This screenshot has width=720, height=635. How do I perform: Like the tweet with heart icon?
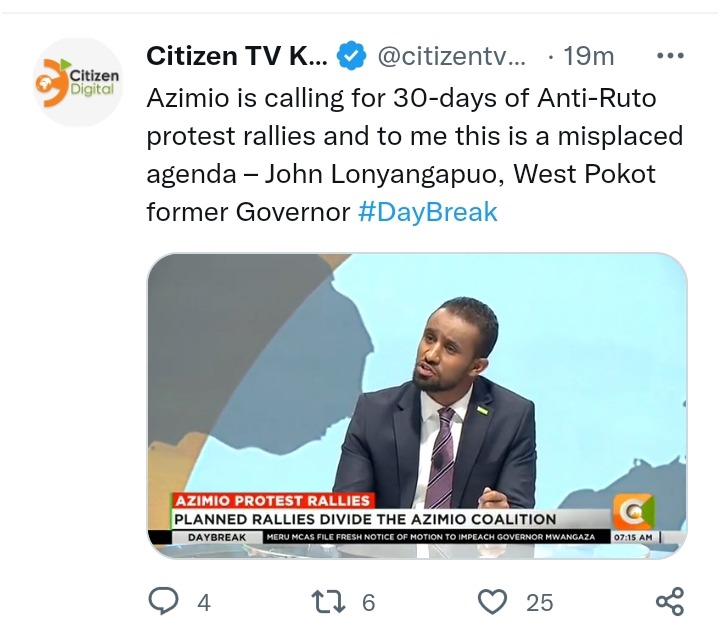[x=492, y=601]
